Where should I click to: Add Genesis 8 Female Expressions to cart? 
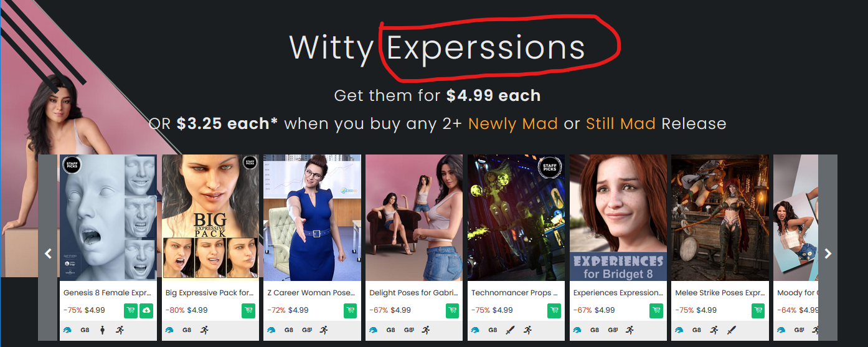(x=131, y=310)
